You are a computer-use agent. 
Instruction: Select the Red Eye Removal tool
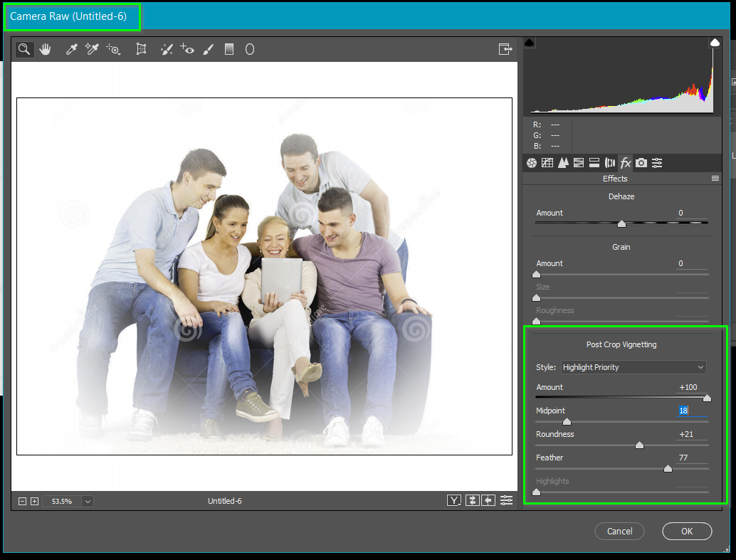coord(186,48)
